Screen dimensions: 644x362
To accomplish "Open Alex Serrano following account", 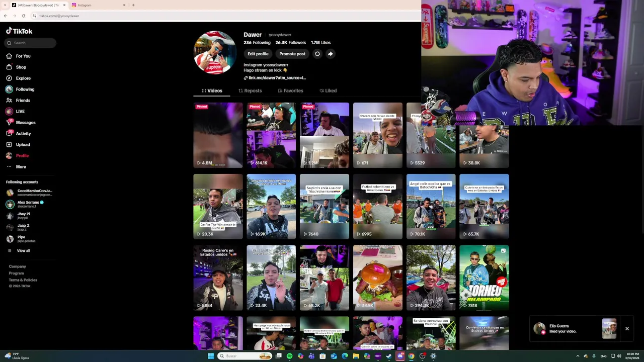I will pos(25,204).
